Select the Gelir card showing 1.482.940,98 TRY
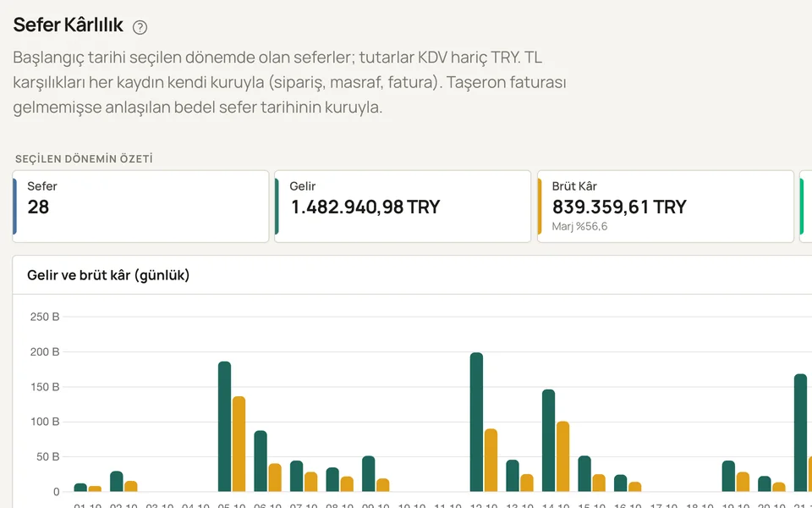The width and height of the screenshot is (812, 508). (403, 207)
